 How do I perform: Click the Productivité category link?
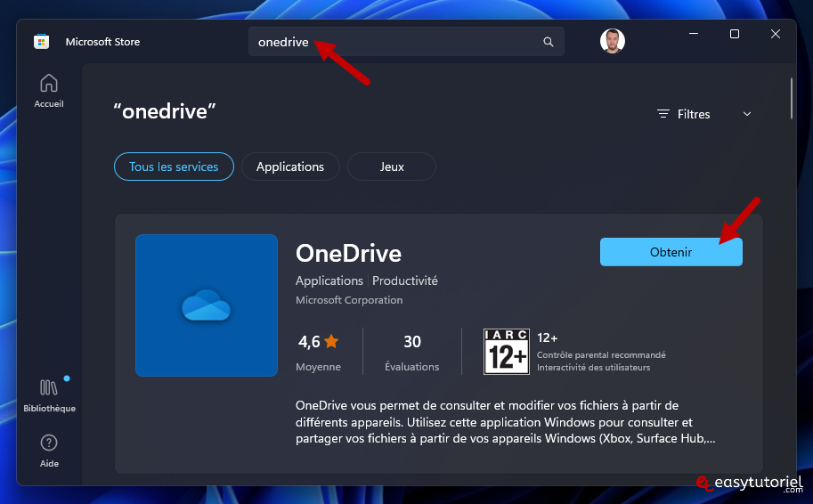pyautogui.click(x=405, y=280)
